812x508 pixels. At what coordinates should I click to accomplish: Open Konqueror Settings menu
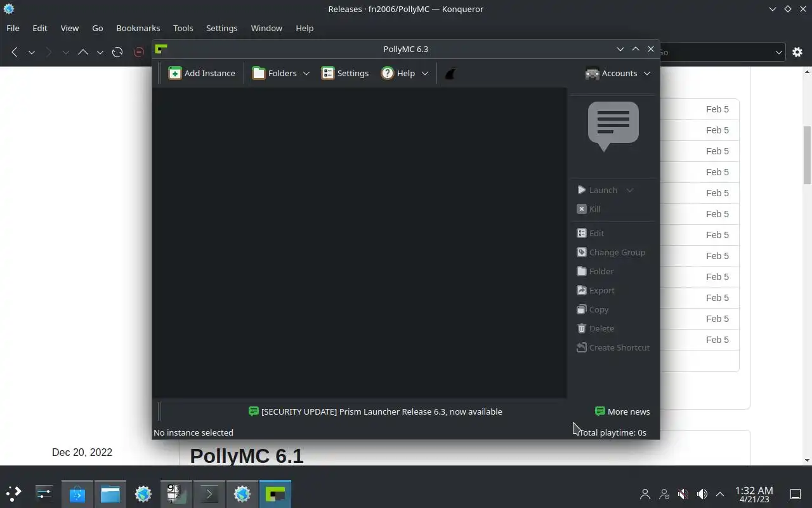coord(222,28)
